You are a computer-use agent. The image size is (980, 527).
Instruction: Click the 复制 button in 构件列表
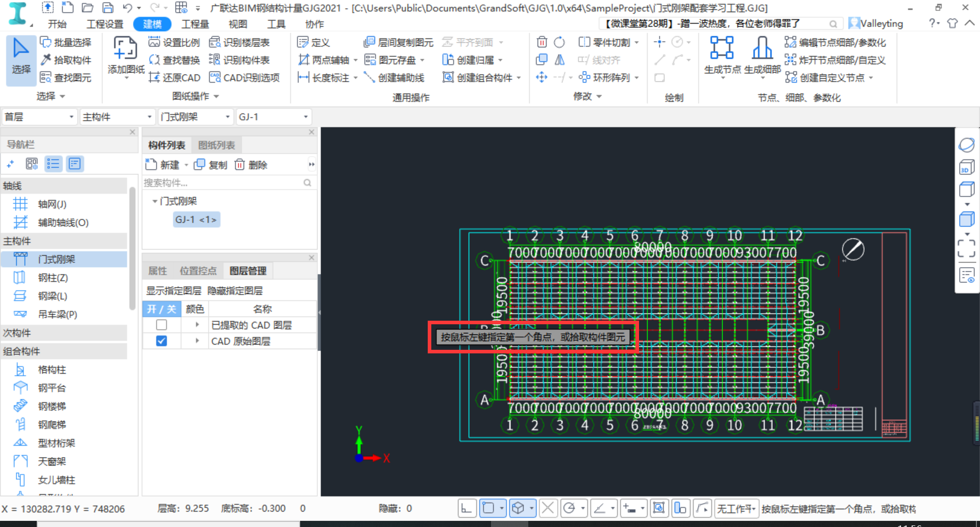[x=211, y=164]
